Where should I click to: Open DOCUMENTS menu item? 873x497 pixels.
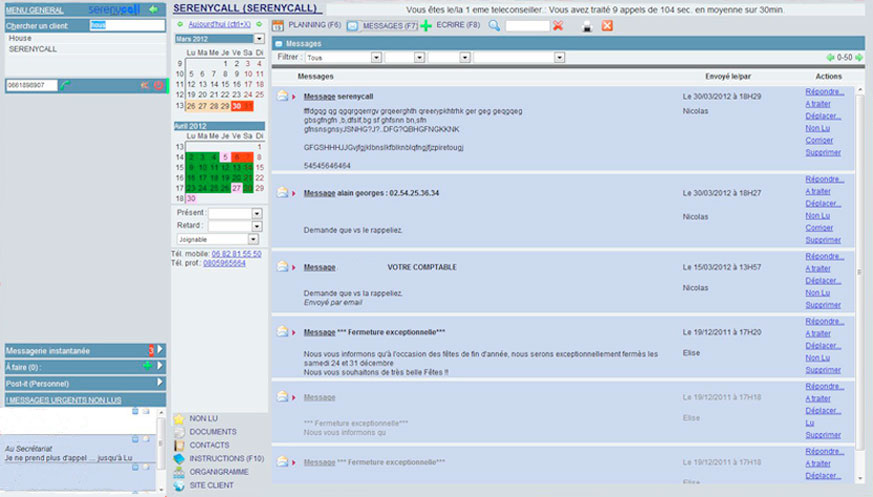coord(213,432)
